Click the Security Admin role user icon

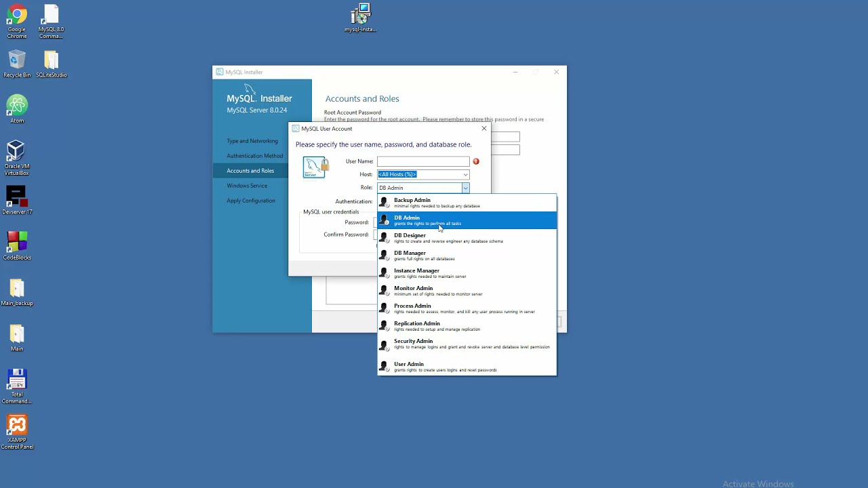click(x=384, y=344)
